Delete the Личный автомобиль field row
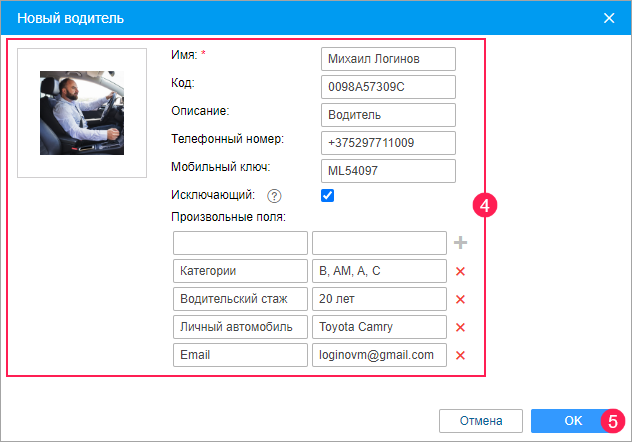The height and width of the screenshot is (442, 632). (x=460, y=327)
